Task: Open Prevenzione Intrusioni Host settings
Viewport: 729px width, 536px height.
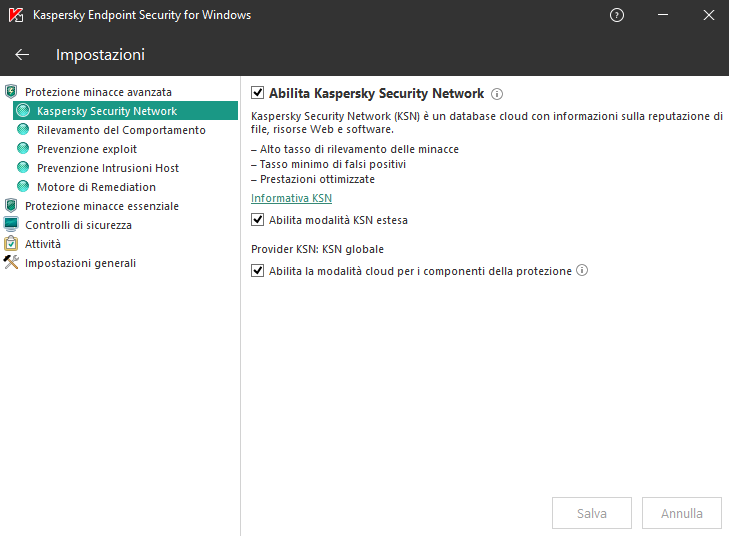Action: tap(108, 168)
